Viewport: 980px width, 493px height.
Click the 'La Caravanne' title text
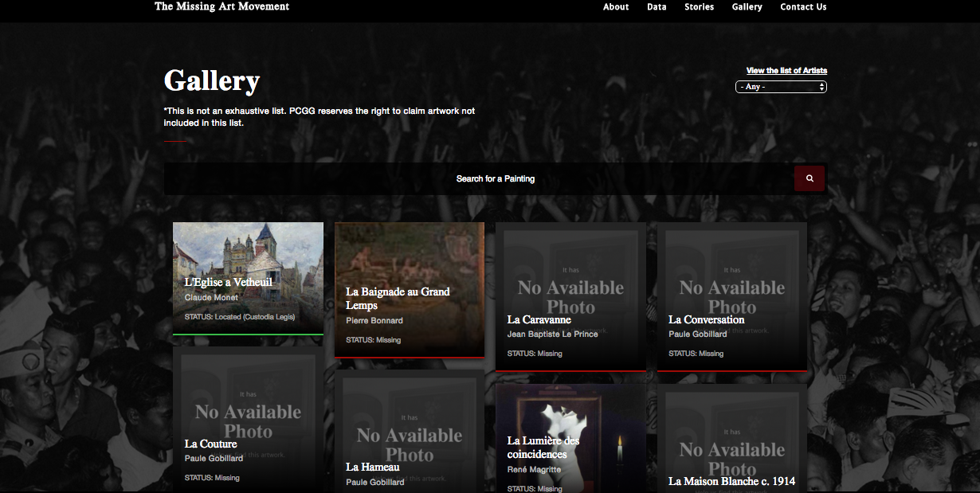pyautogui.click(x=539, y=320)
